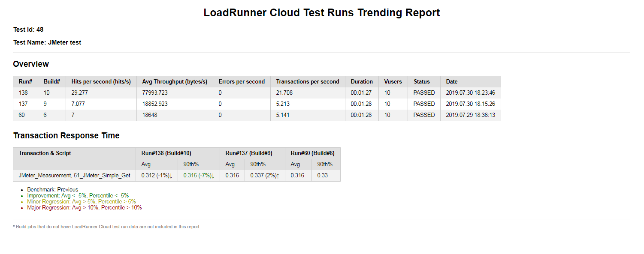The height and width of the screenshot is (254, 644).
Task: Select the Avg Throughput (bytes/s) column header
Action: pos(175,81)
